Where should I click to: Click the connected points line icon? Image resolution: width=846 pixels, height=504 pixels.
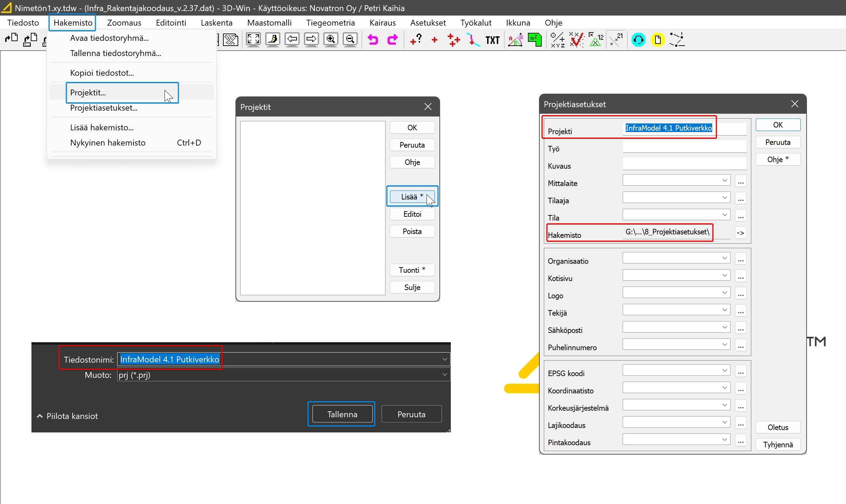[x=677, y=40]
